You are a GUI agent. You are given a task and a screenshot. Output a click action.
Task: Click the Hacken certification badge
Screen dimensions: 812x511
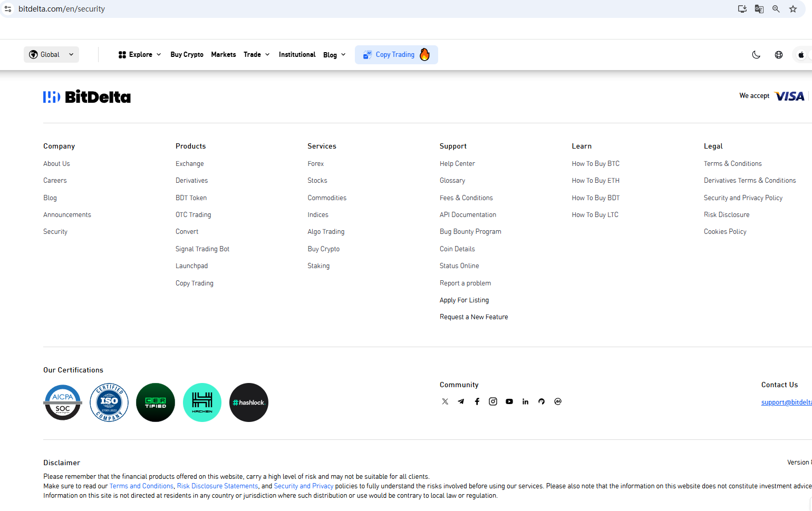point(202,402)
